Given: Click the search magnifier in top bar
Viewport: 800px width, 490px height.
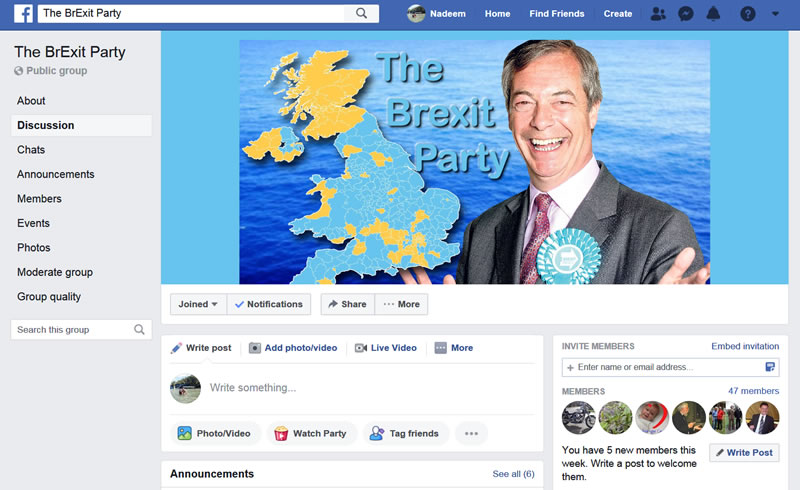Looking at the screenshot, I should (361, 13).
